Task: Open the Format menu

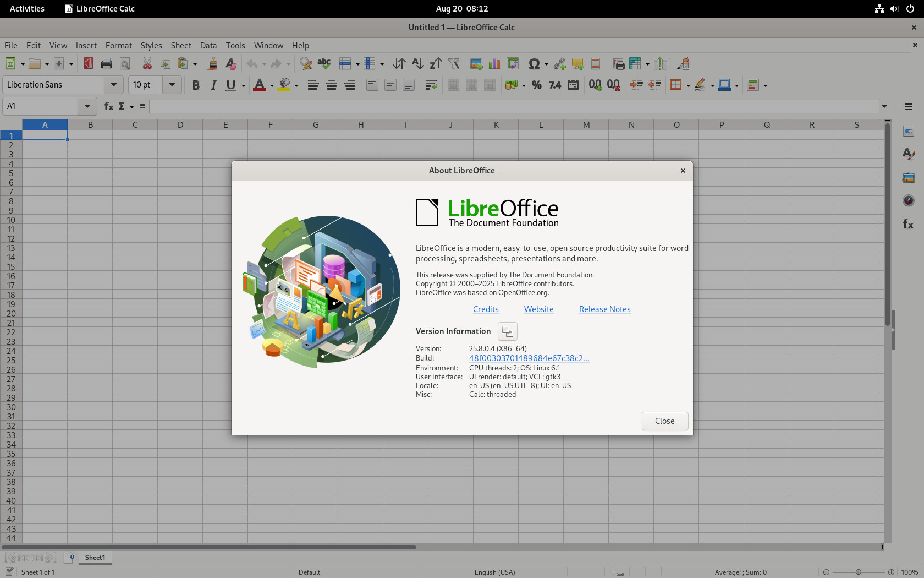Action: (119, 45)
